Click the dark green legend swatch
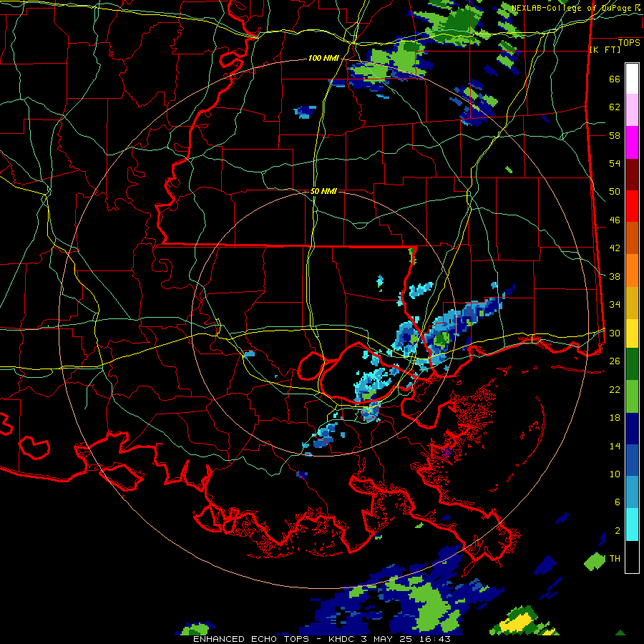The image size is (644, 644). tap(632, 364)
